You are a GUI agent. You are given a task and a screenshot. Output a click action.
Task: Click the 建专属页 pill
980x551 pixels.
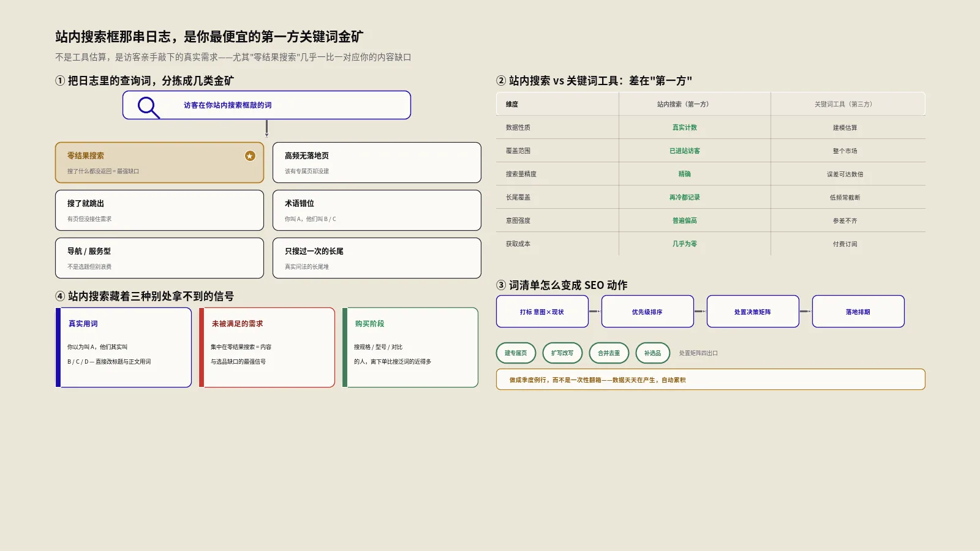click(x=516, y=353)
